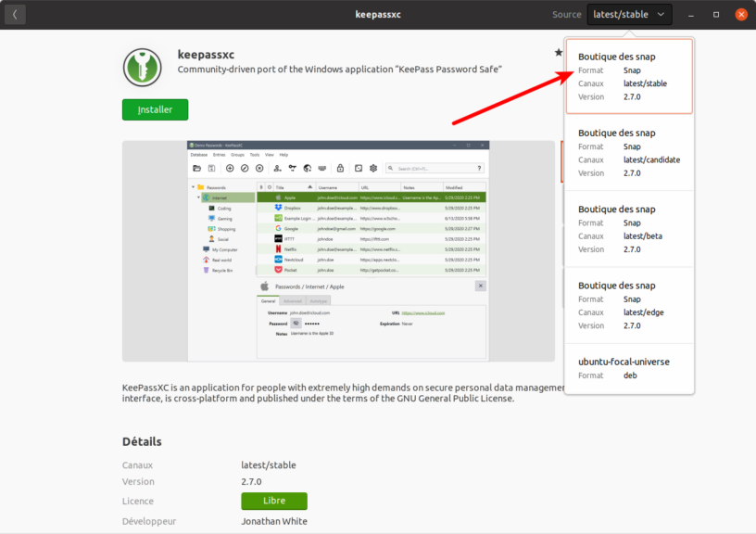
Task: Reveal the password with the eye toggle
Action: pyautogui.click(x=296, y=323)
